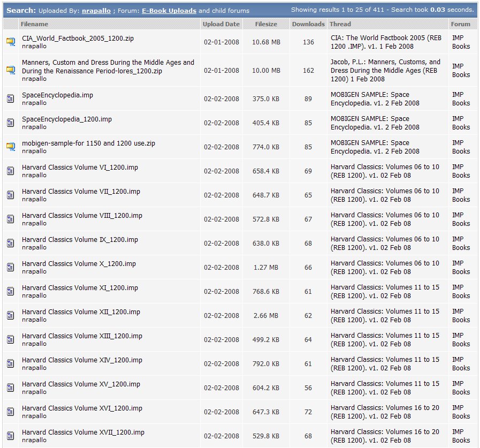
Task: Download SpaceEncyclopedia_1200.imp file
Action: (67, 119)
